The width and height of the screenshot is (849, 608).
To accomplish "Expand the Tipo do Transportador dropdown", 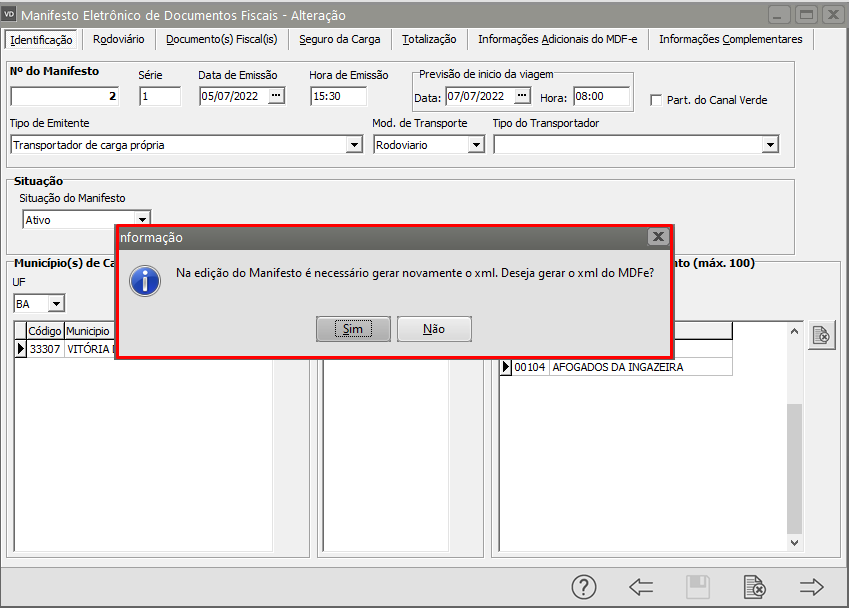I will point(770,145).
